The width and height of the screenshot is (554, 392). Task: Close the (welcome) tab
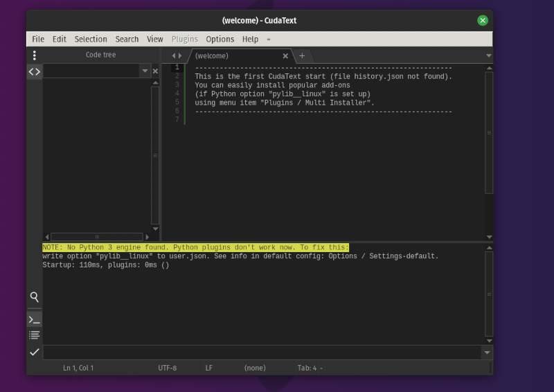(x=285, y=56)
